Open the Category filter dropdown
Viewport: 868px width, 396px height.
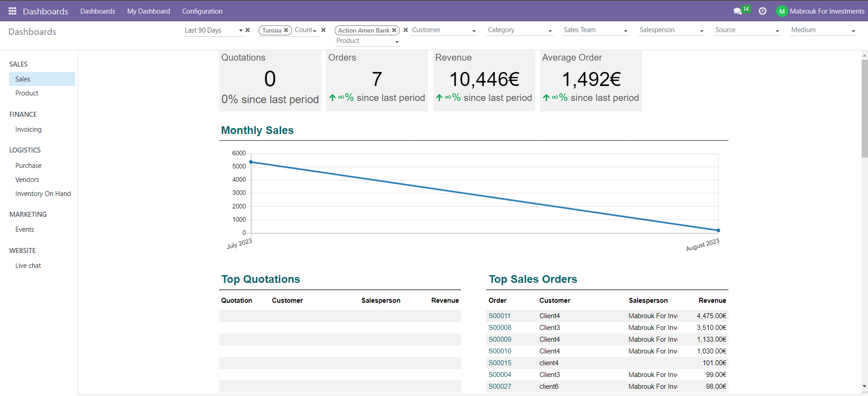pos(520,30)
